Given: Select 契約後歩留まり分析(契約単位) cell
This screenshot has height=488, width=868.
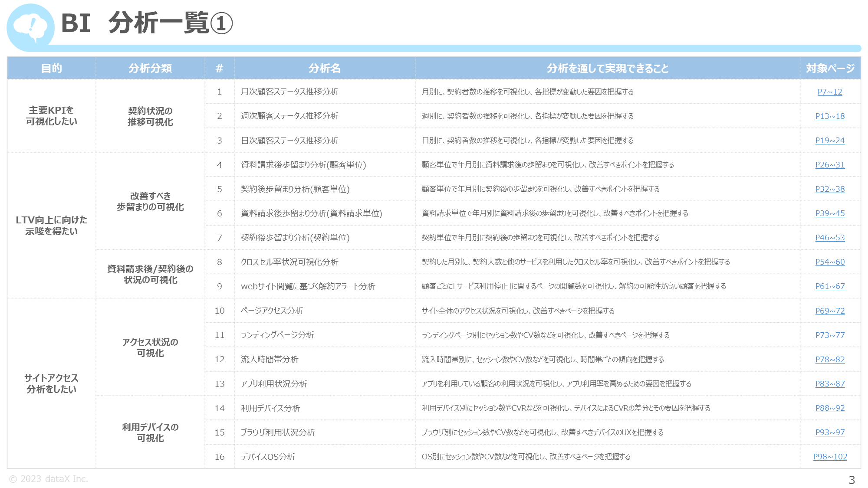Looking at the screenshot, I should (325, 237).
